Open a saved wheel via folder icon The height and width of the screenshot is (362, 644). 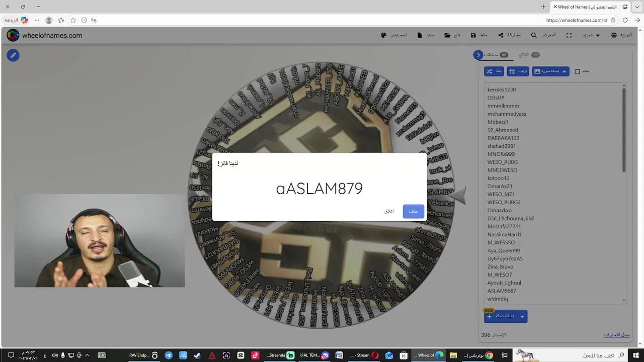click(452, 35)
